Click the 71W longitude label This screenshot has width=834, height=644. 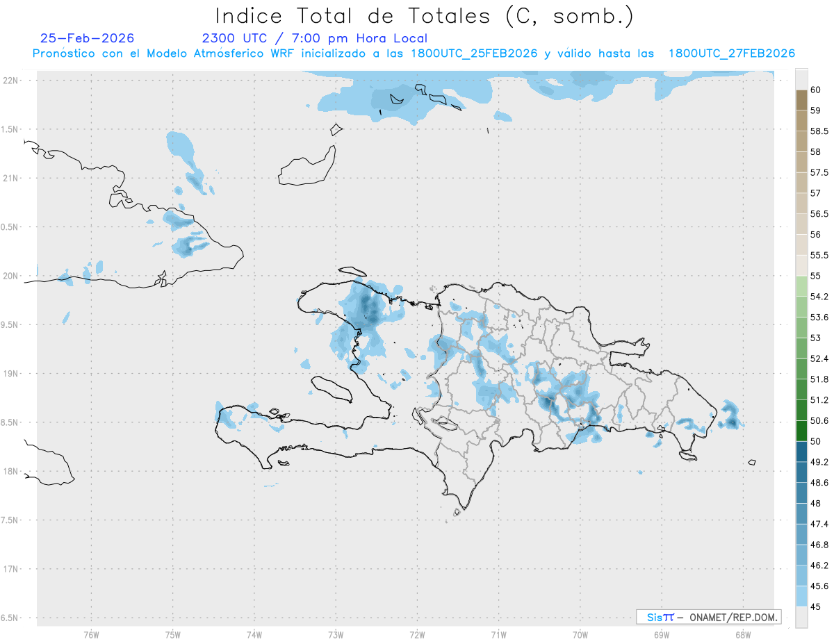(498, 634)
